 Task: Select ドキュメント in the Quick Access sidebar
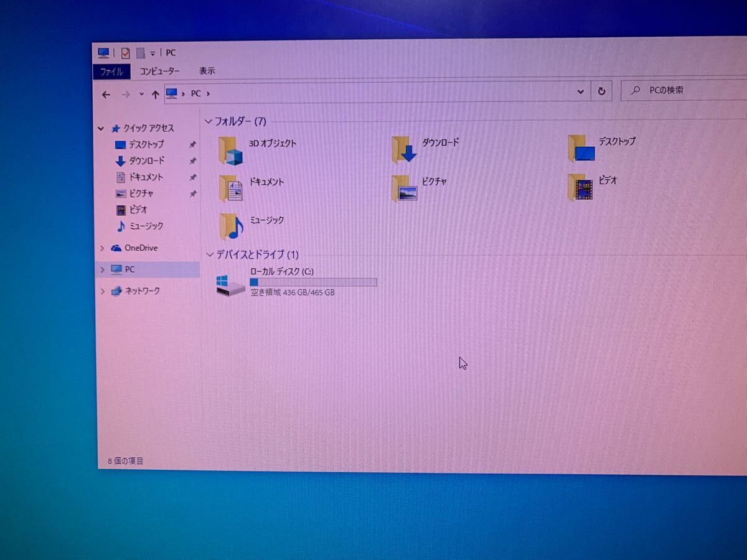coord(139,177)
